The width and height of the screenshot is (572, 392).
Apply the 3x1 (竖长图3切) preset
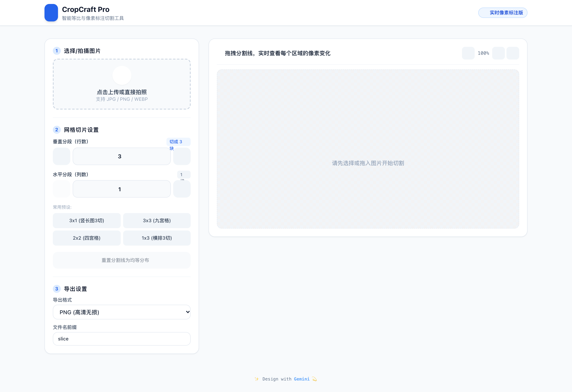pyautogui.click(x=87, y=220)
